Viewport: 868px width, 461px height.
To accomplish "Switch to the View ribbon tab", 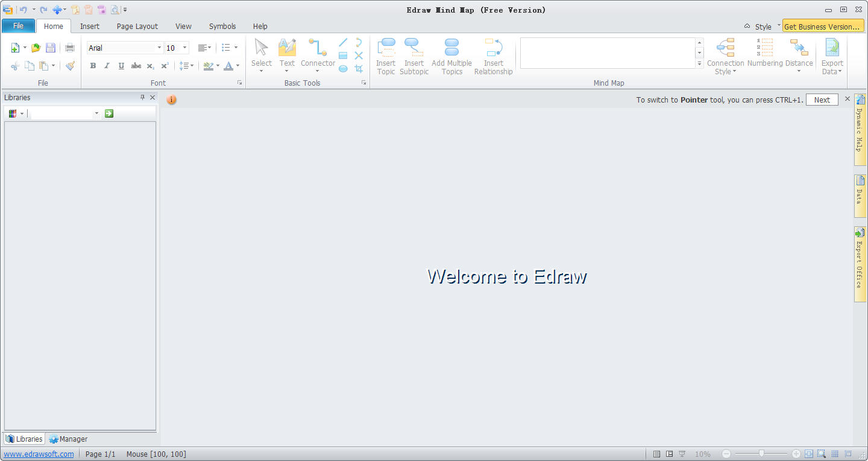I will (183, 26).
